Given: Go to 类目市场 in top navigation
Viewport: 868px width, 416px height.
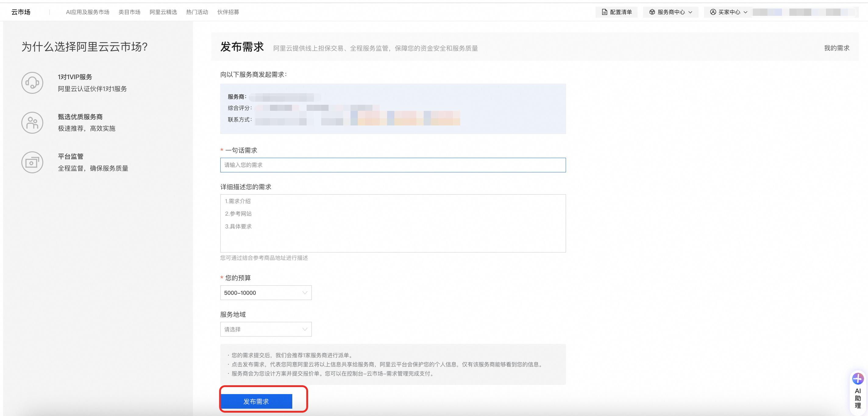Looking at the screenshot, I should pyautogui.click(x=130, y=12).
